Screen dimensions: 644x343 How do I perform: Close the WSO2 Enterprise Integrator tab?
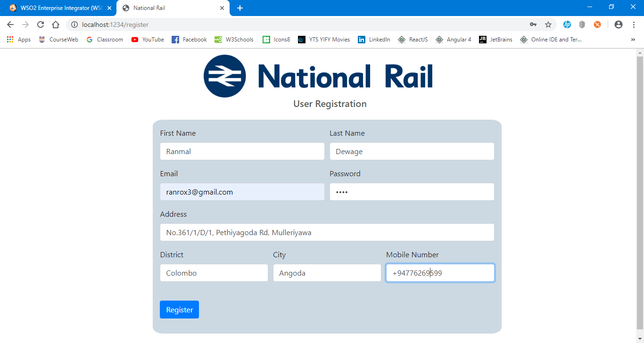pyautogui.click(x=109, y=8)
